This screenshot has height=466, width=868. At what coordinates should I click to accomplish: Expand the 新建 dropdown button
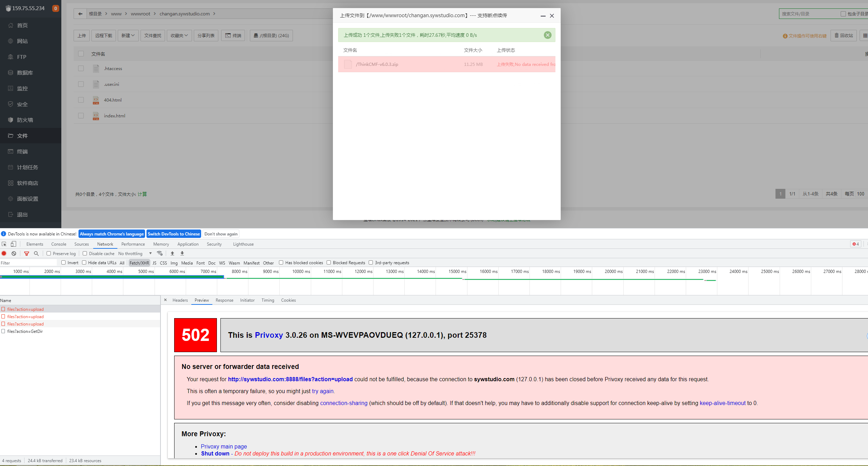tap(128, 35)
